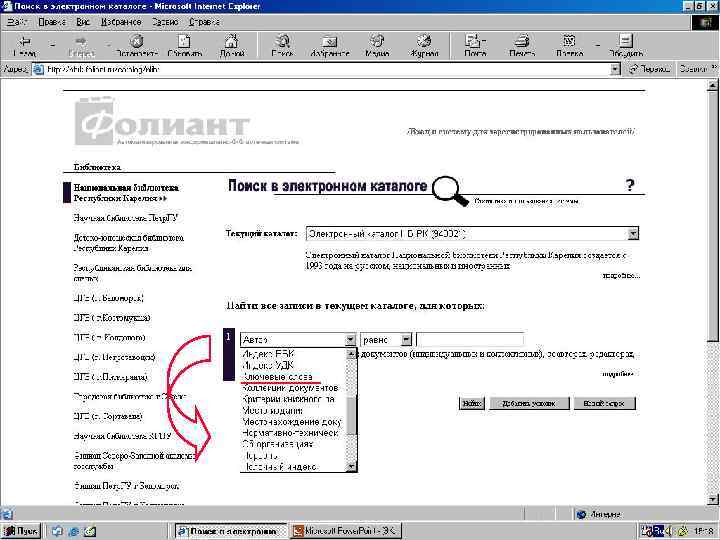Open the Favorites (Избранное) toolbar icon
The image size is (720, 540).
[x=330, y=46]
